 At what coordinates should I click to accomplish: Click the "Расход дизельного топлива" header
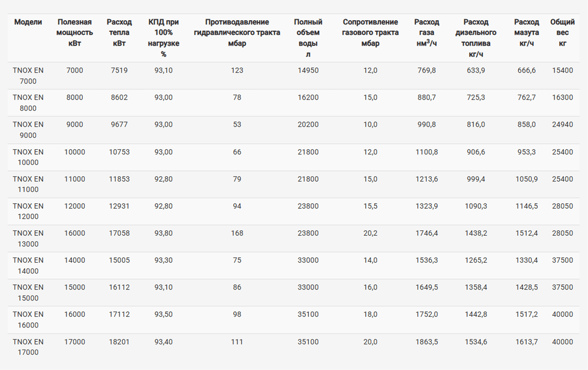pyautogui.click(x=476, y=38)
